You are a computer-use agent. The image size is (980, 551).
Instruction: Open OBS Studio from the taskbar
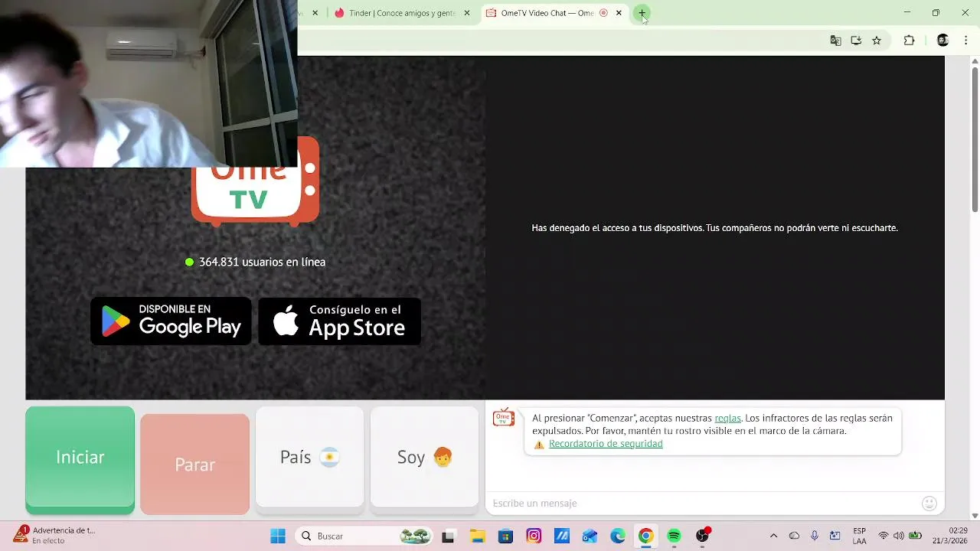(703, 536)
